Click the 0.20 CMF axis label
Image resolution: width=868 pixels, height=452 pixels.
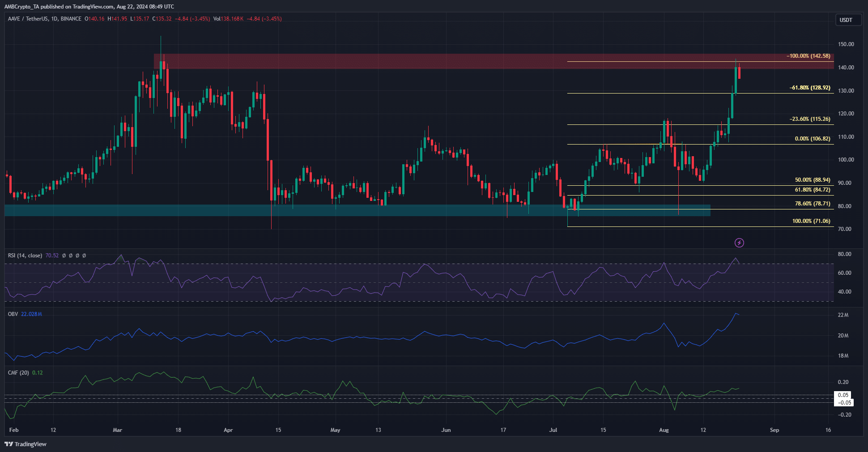click(843, 382)
